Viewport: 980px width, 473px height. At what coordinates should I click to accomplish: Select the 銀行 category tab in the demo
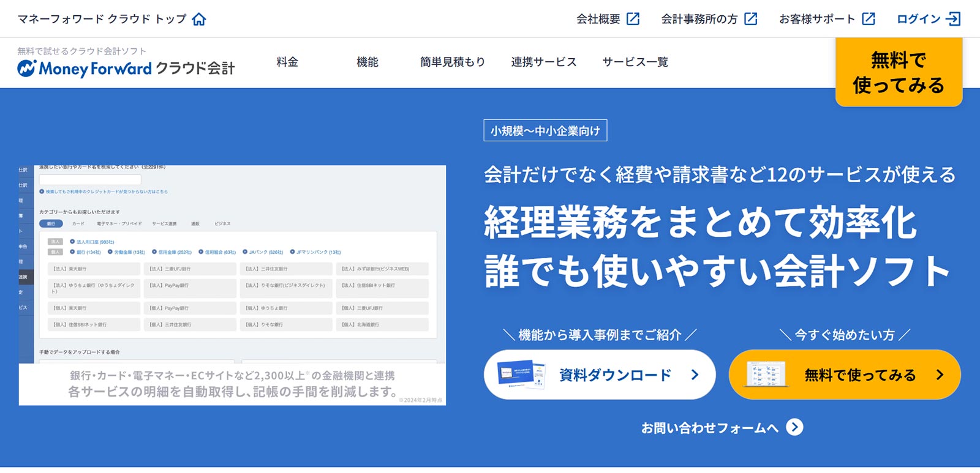click(51, 224)
